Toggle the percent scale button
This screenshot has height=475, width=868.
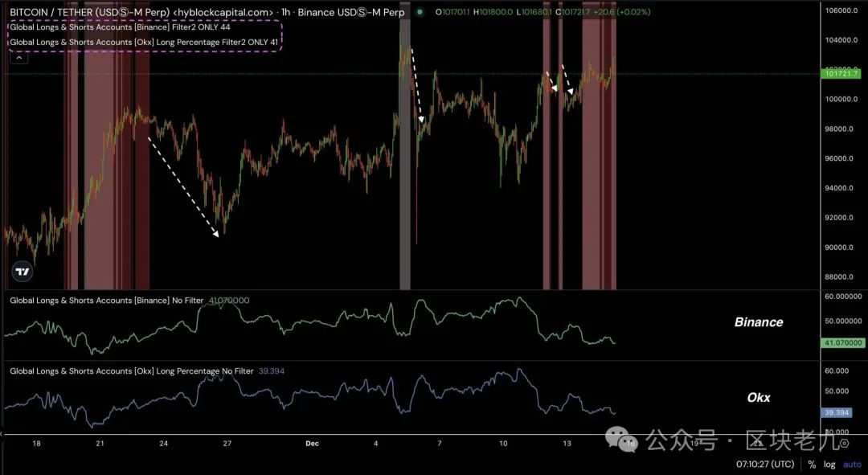tap(812, 464)
